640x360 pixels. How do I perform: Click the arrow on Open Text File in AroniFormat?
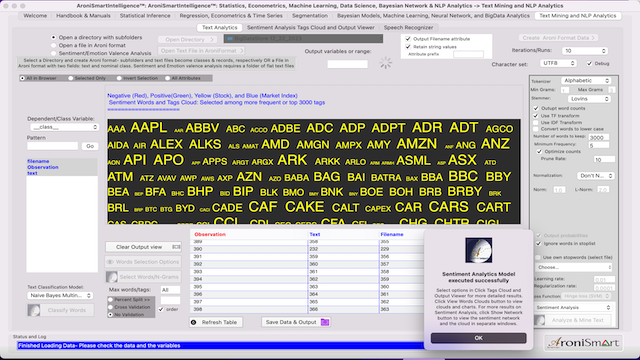pos(241,51)
